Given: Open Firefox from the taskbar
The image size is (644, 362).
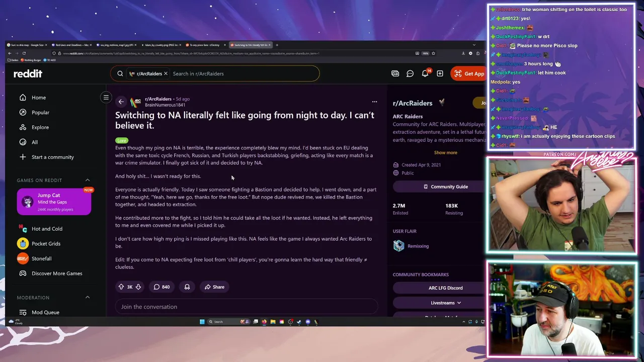Looking at the screenshot, I should (x=264, y=322).
